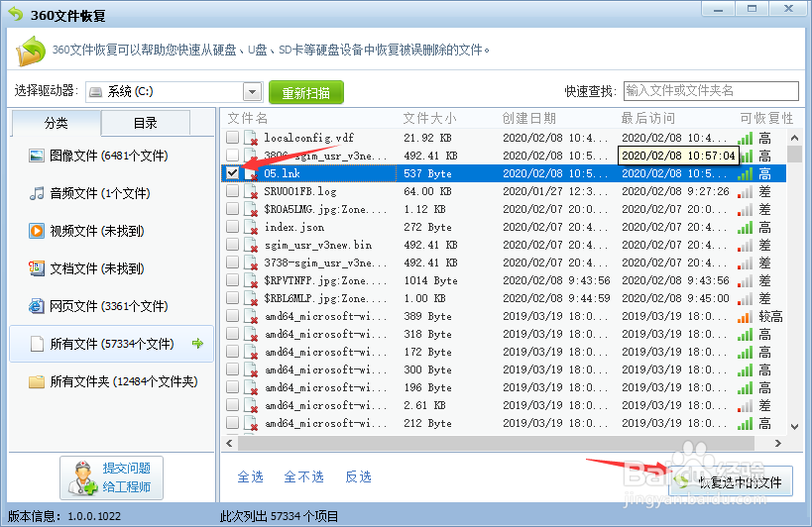
Task: Click the recoverability bars for SRU001FB.log
Action: 746,192
